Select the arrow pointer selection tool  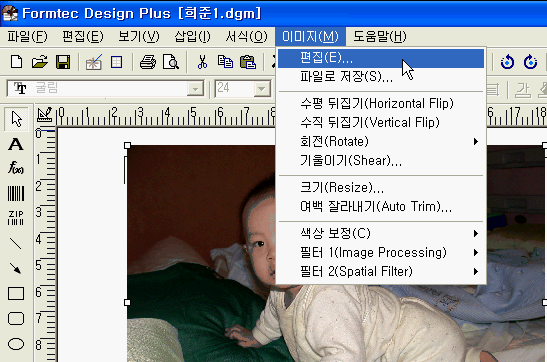coord(16,119)
